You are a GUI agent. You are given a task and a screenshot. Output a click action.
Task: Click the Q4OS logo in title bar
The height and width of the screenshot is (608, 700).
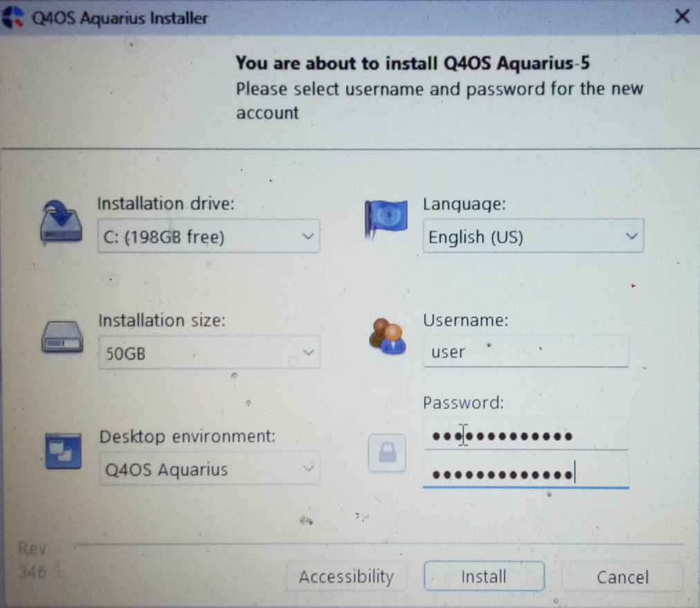pos(14,17)
